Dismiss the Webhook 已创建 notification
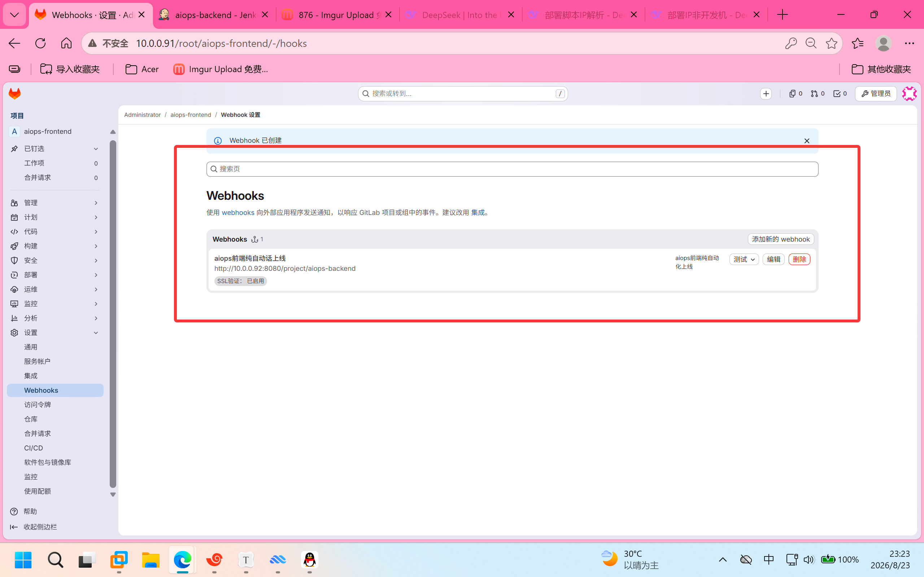Viewport: 924px width, 577px height. click(807, 141)
